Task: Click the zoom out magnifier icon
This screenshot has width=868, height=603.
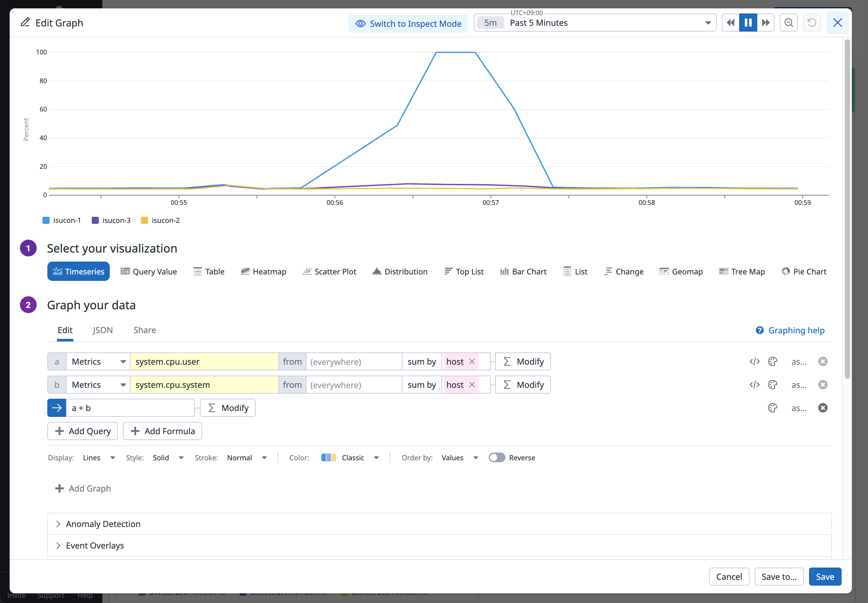Action: click(x=788, y=23)
